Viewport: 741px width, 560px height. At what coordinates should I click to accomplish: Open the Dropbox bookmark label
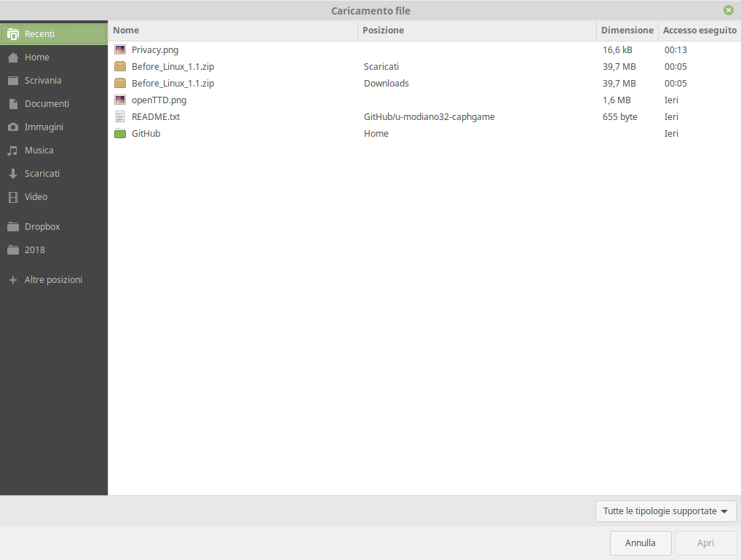42,227
